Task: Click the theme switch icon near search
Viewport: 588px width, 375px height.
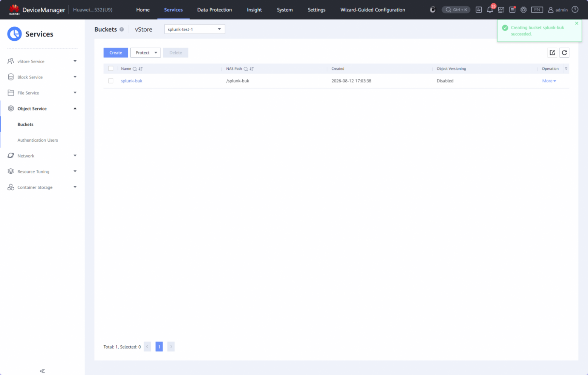Action: [x=433, y=10]
